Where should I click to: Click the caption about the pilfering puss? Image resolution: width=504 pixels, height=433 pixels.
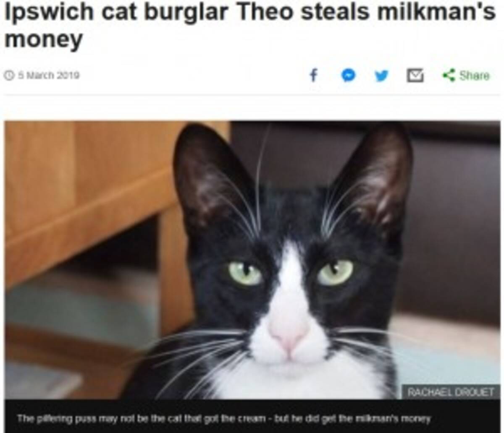tap(224, 418)
